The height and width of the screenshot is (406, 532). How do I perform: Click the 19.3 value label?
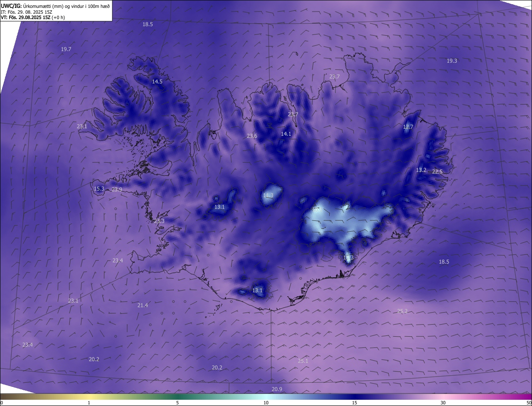[x=452, y=61]
